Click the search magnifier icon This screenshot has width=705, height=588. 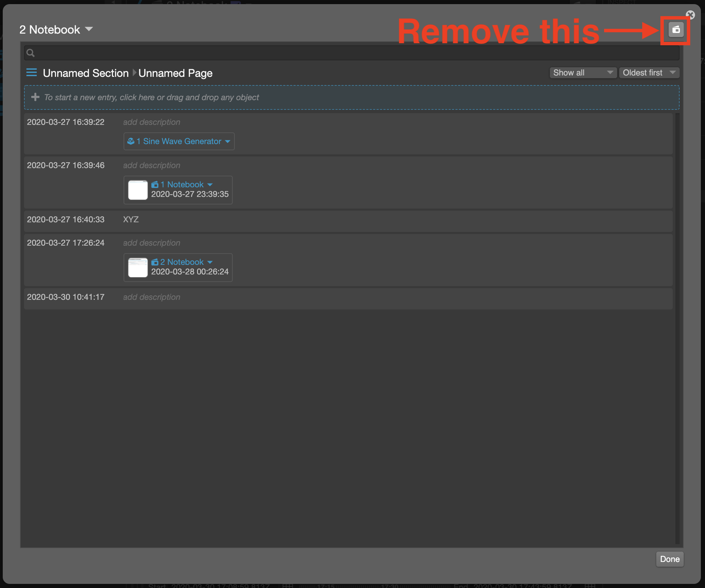point(30,53)
